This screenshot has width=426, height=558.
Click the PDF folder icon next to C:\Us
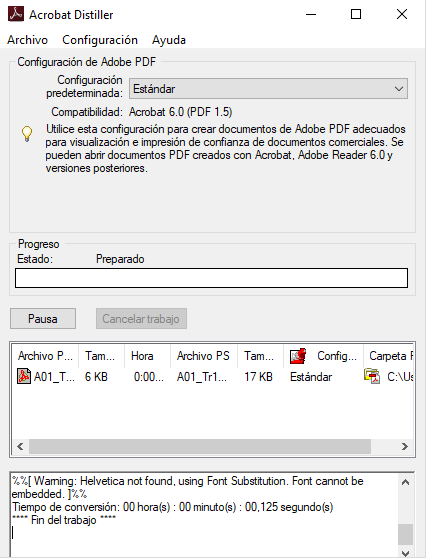click(372, 377)
